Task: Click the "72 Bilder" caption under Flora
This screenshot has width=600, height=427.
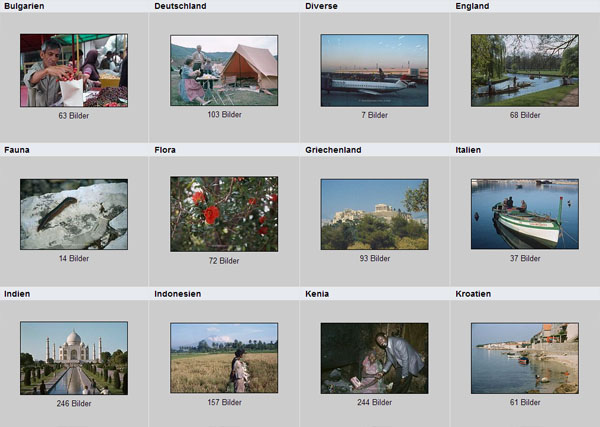Action: (x=224, y=260)
